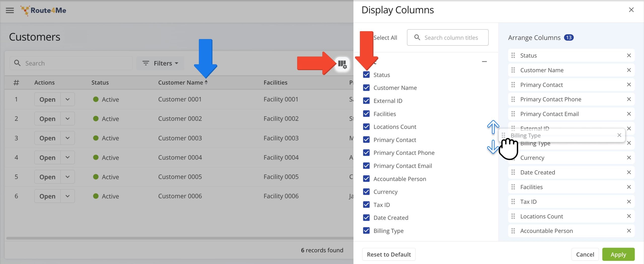
Task: Click the filter icon beside Filters
Action: tap(146, 63)
